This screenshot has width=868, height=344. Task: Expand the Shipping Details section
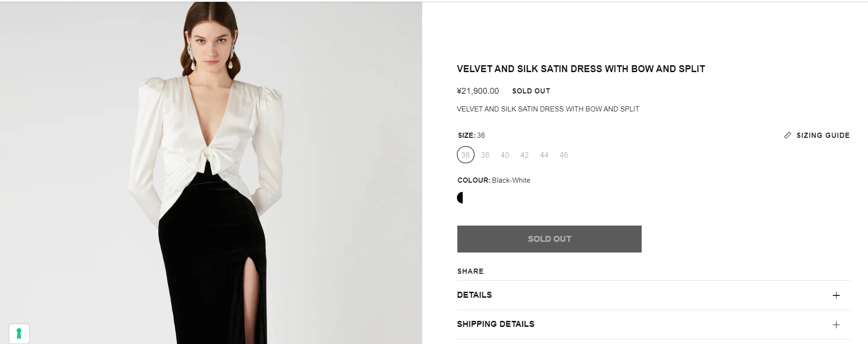pos(495,324)
